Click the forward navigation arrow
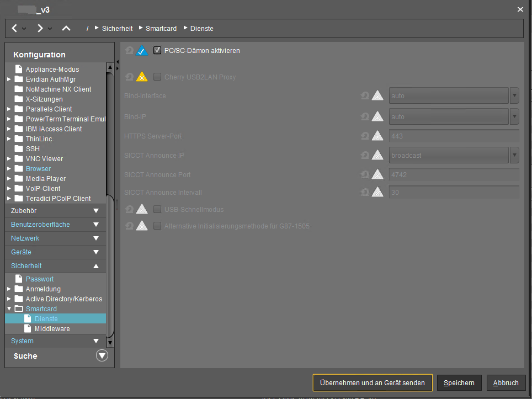This screenshot has width=532, height=399. click(x=40, y=28)
